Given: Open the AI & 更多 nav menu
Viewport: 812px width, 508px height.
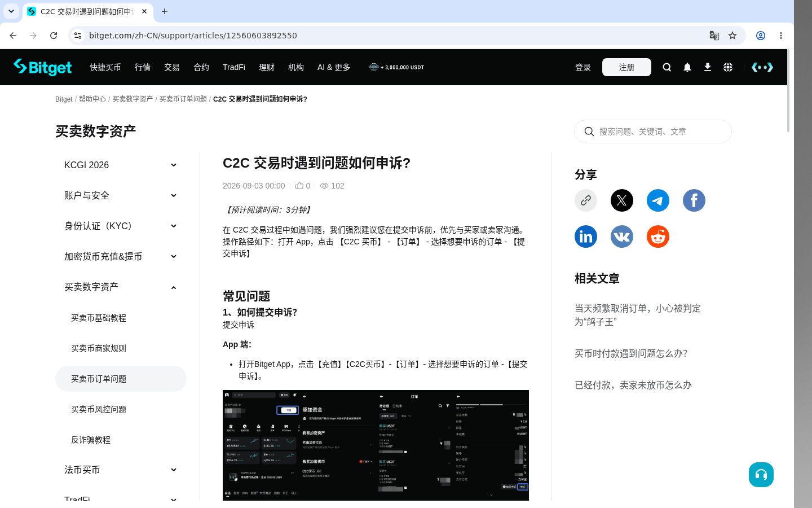Looking at the screenshot, I should pos(334,67).
